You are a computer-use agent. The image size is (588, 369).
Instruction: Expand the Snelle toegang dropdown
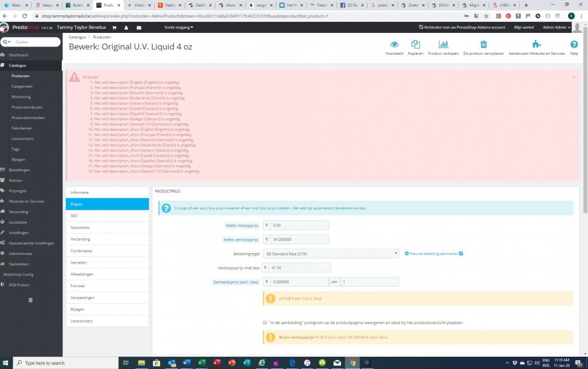pyautogui.click(x=179, y=28)
